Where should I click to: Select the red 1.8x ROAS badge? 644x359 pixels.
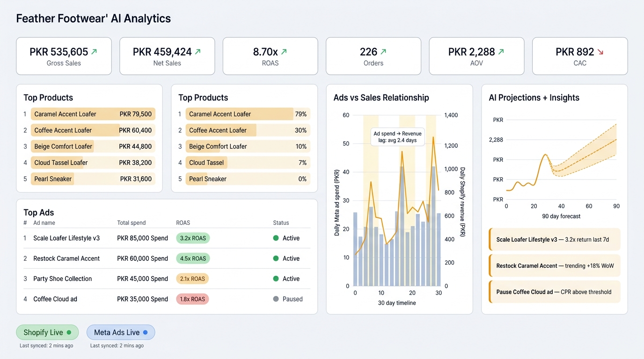(x=192, y=299)
